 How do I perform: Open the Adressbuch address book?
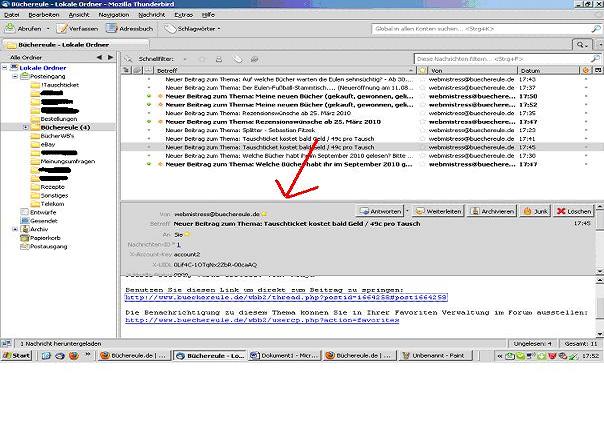(x=132, y=30)
